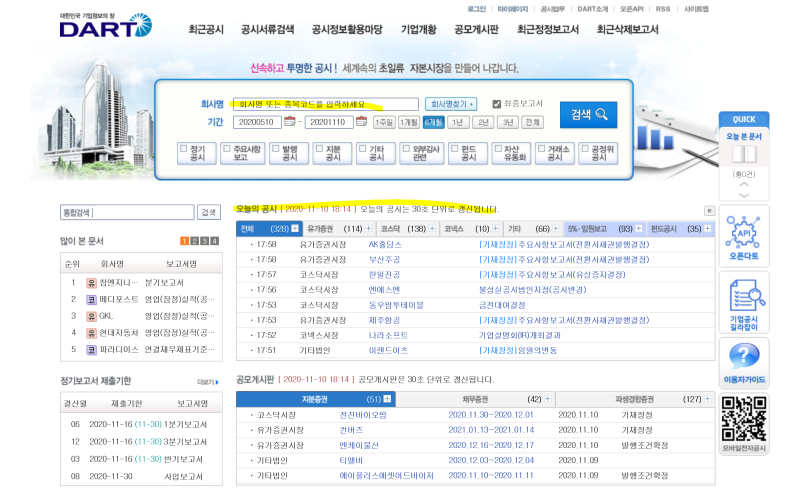Select the 전체 period button

(x=533, y=123)
